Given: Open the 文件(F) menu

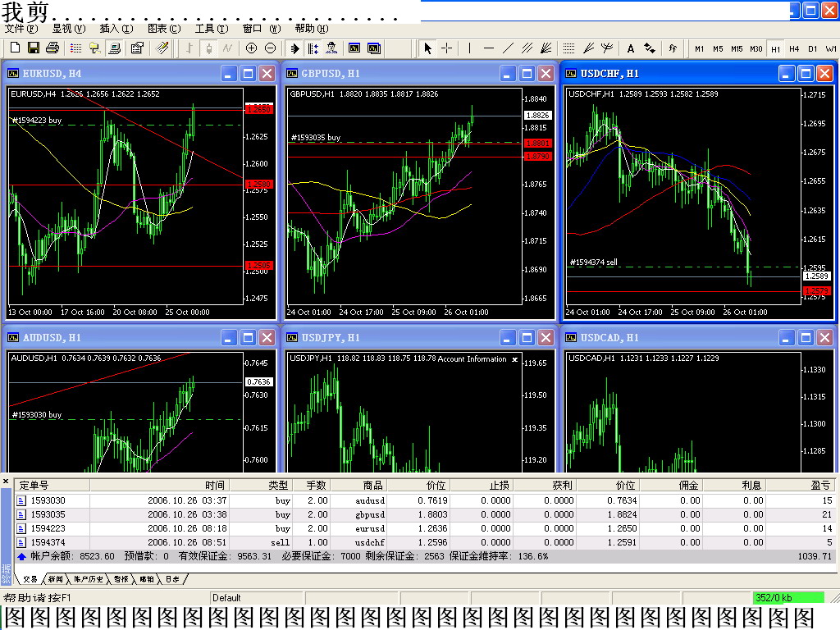Looking at the screenshot, I should pyautogui.click(x=21, y=29).
